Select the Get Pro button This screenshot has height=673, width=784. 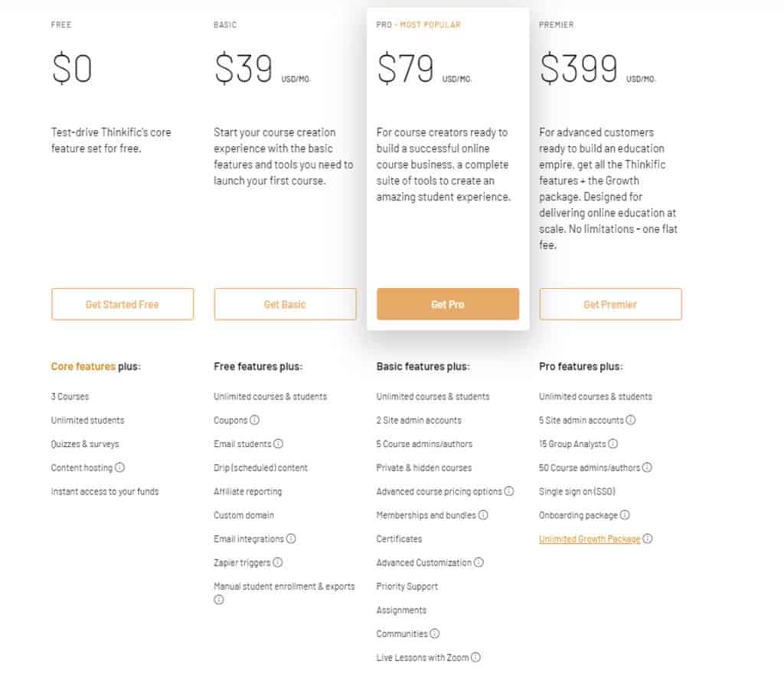pos(448,304)
